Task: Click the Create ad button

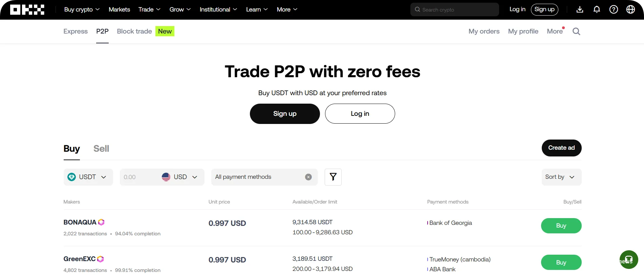Action: click(561, 148)
